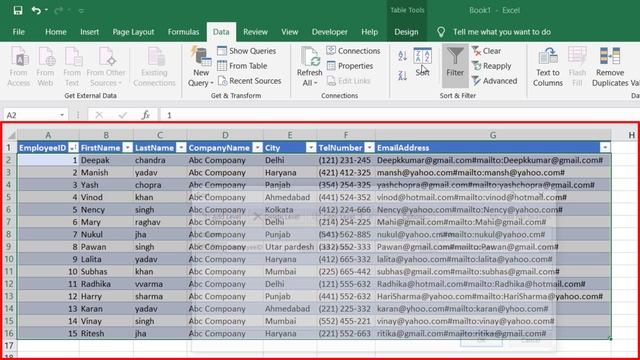Open the City column filter dropdown
The height and width of the screenshot is (360, 640).
[311, 148]
